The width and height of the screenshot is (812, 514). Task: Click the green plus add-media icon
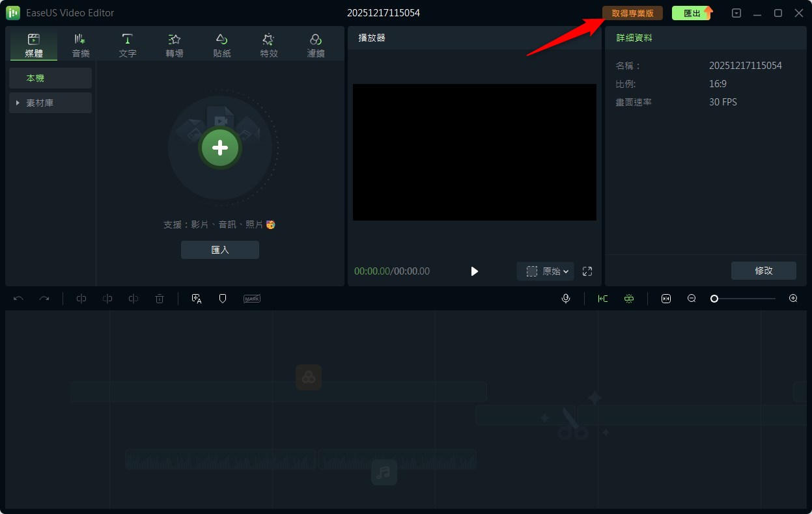(220, 148)
